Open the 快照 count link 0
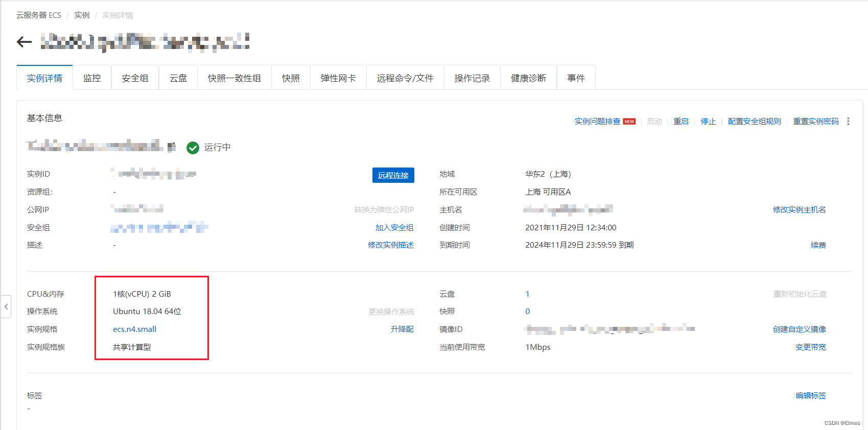Viewport: 868px width, 430px height. (528, 312)
